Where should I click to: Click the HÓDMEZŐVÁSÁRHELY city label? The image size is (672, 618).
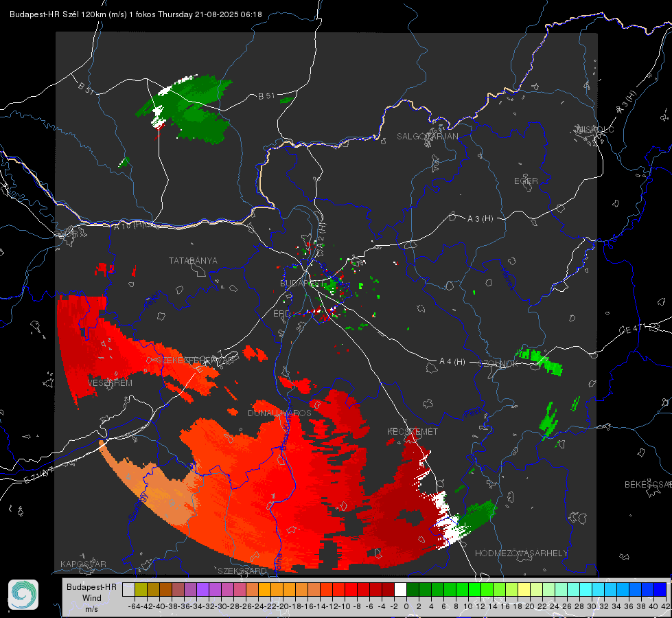[x=521, y=553]
